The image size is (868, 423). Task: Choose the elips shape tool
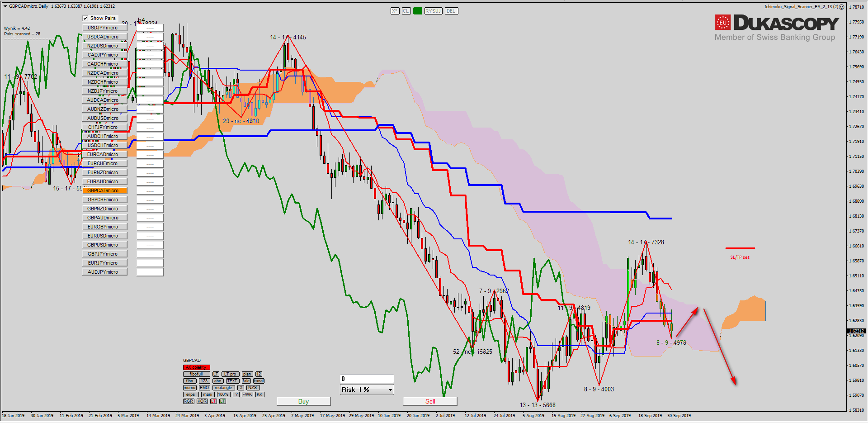[190, 394]
